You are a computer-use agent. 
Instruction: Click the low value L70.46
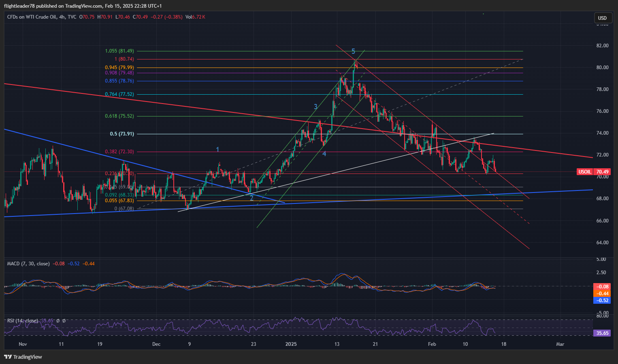click(123, 17)
